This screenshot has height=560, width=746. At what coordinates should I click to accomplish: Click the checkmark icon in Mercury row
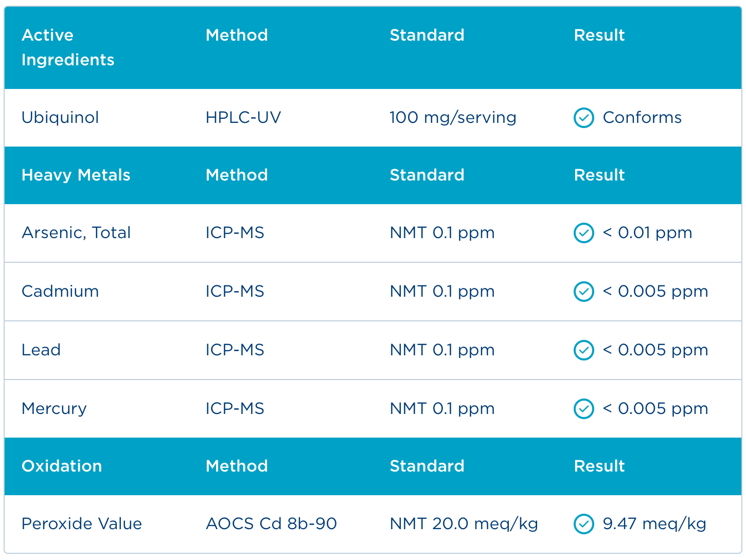[583, 409]
